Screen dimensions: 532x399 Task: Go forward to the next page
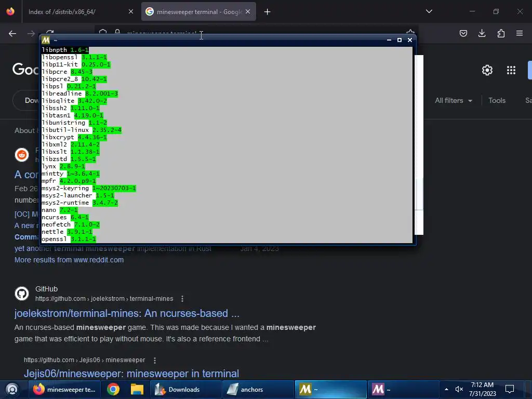[x=31, y=33]
